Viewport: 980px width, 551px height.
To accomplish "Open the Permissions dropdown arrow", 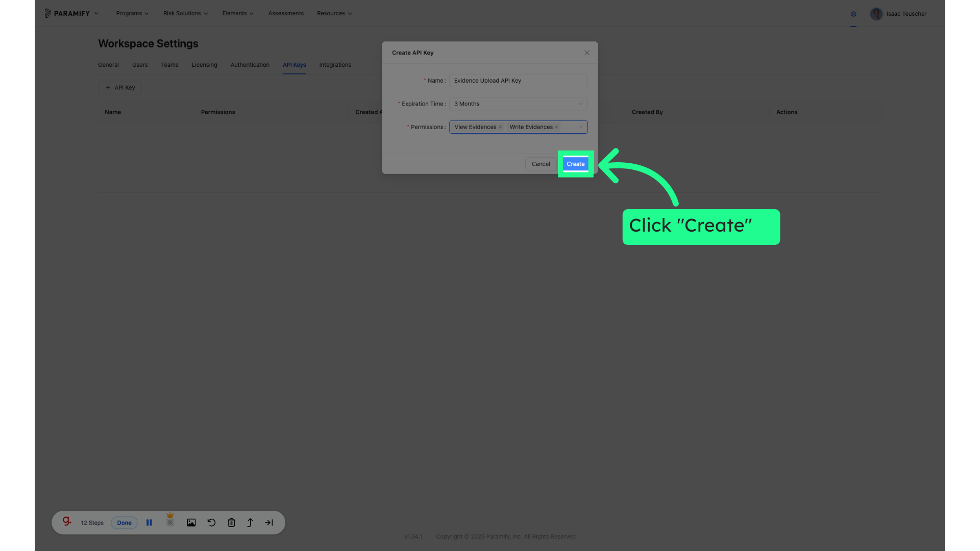I will (x=581, y=127).
